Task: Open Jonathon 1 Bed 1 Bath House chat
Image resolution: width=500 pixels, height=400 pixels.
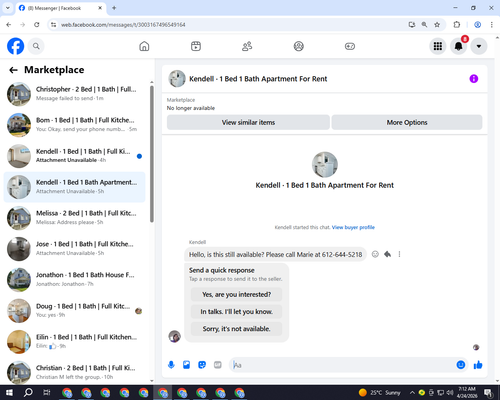Action: [x=75, y=280]
